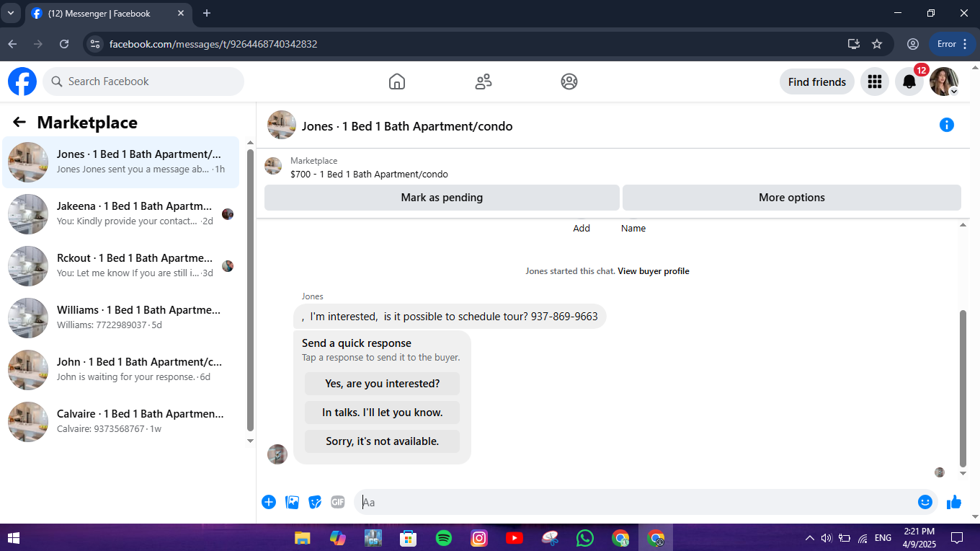980x551 pixels.
Task: Attach a photo with the image icon
Action: click(x=292, y=502)
